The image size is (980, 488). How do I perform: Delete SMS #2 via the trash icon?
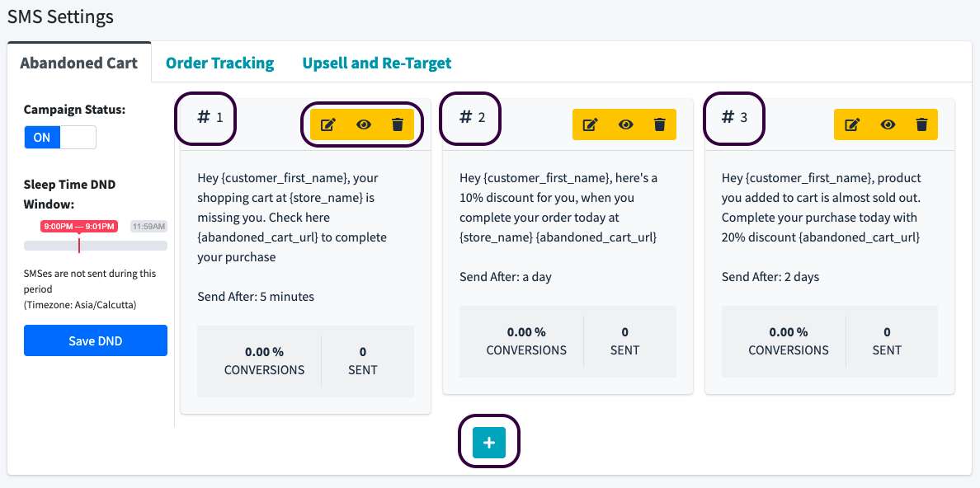click(659, 124)
